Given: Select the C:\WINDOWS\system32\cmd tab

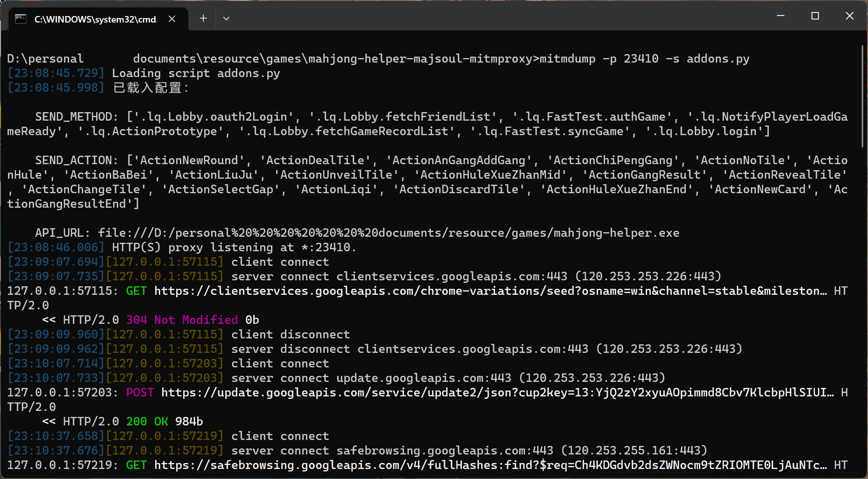Looking at the screenshot, I should tap(95, 20).
